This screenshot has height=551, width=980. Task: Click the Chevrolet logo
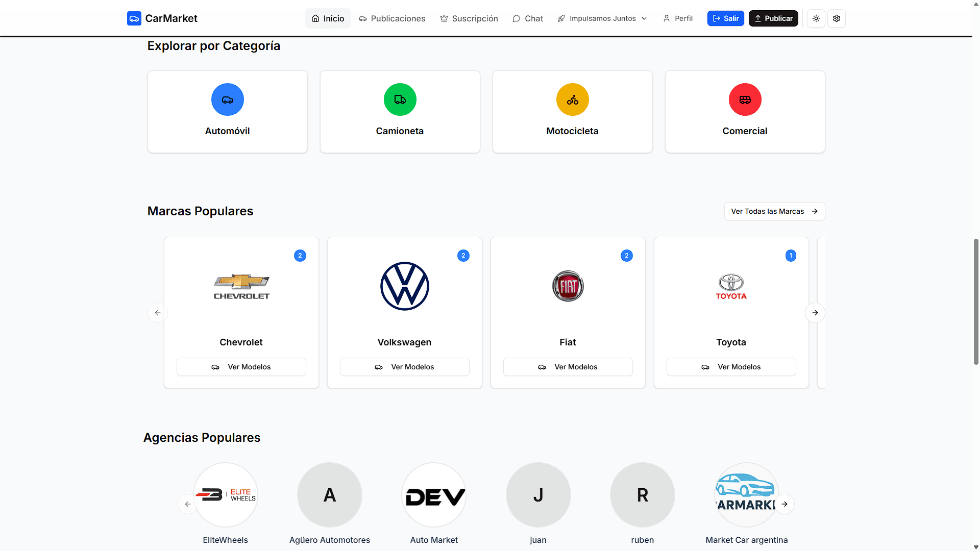click(x=241, y=286)
